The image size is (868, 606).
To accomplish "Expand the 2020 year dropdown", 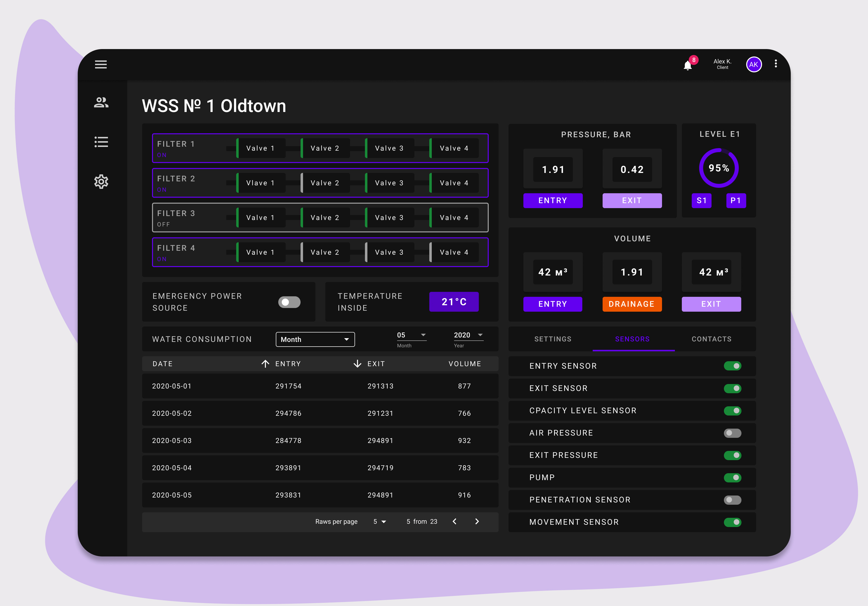I will (468, 335).
